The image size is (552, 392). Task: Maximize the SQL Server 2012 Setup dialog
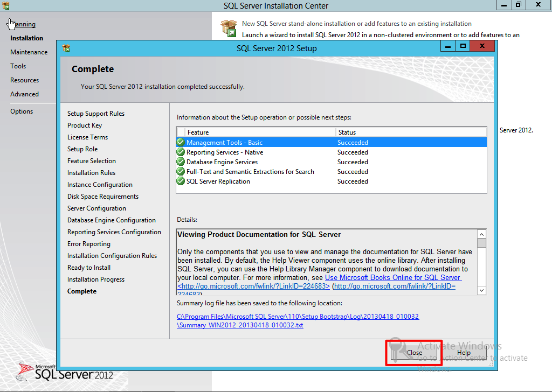click(x=463, y=46)
